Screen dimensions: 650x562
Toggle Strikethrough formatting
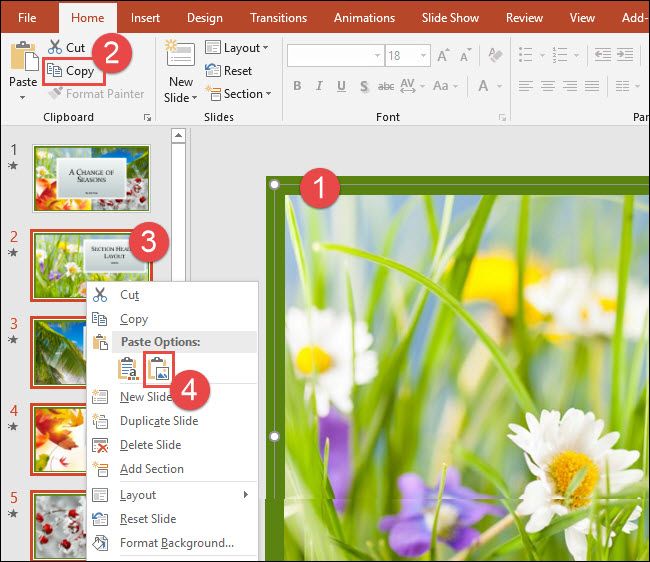[x=386, y=86]
